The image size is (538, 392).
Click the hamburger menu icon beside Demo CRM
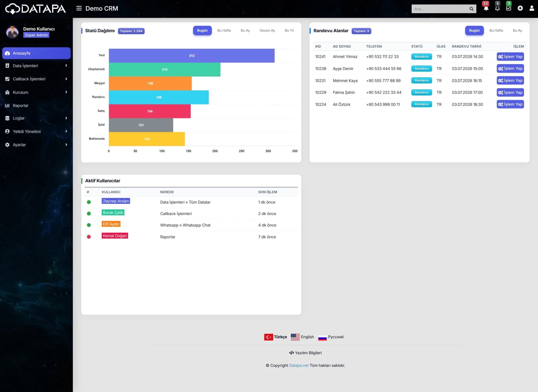[79, 8]
